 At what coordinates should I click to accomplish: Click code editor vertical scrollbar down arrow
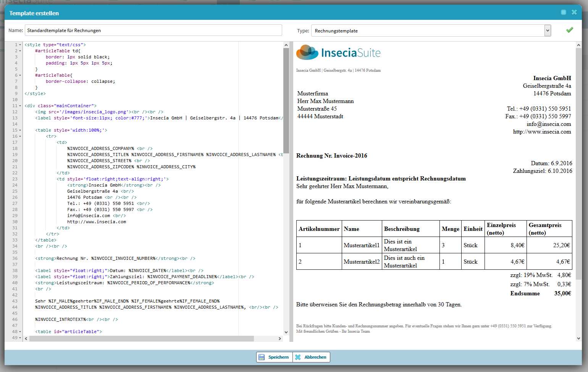coord(286,332)
